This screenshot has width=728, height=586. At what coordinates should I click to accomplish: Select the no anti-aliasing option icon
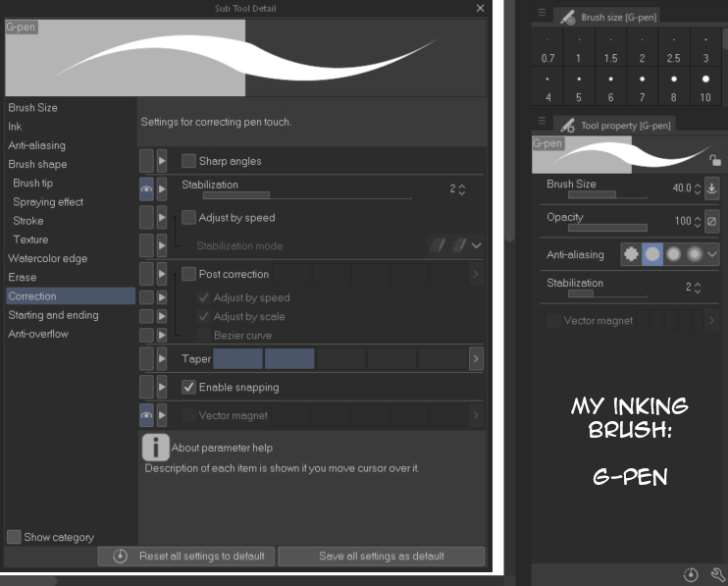631,254
